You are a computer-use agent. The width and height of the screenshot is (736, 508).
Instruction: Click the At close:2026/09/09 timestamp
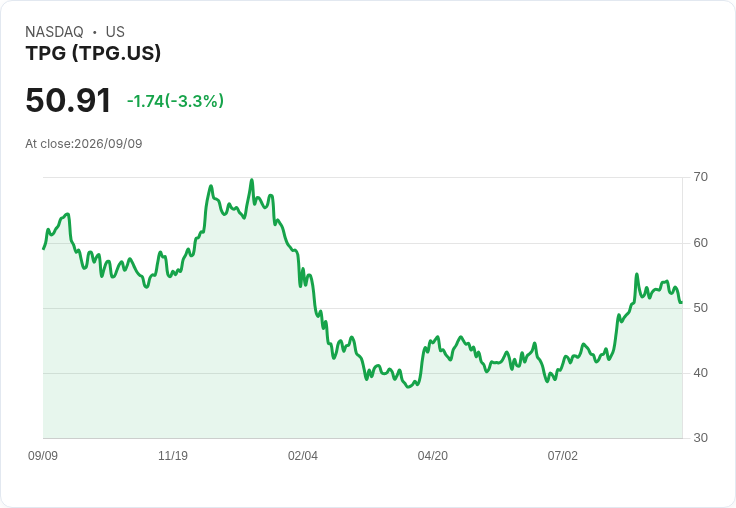pos(84,144)
